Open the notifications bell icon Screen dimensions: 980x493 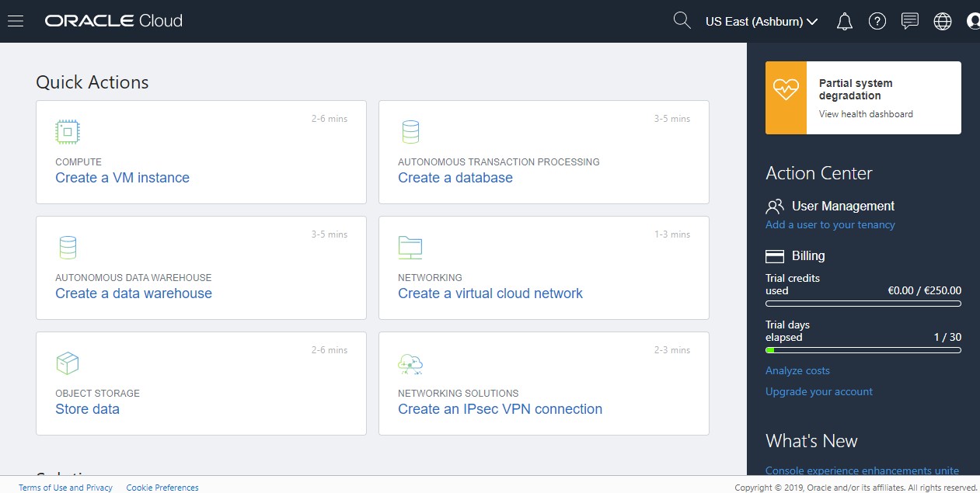point(844,22)
